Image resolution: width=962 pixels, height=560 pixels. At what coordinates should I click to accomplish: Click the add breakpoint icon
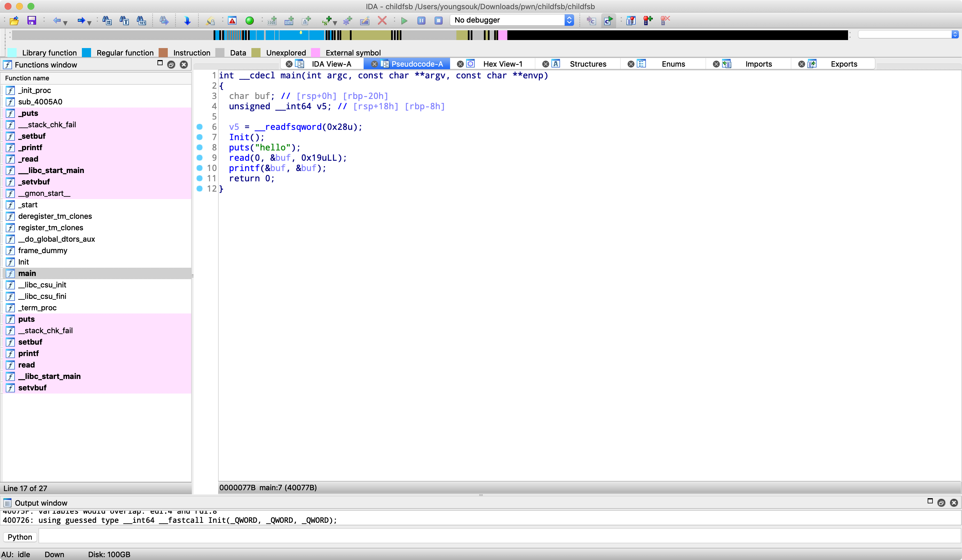point(648,21)
